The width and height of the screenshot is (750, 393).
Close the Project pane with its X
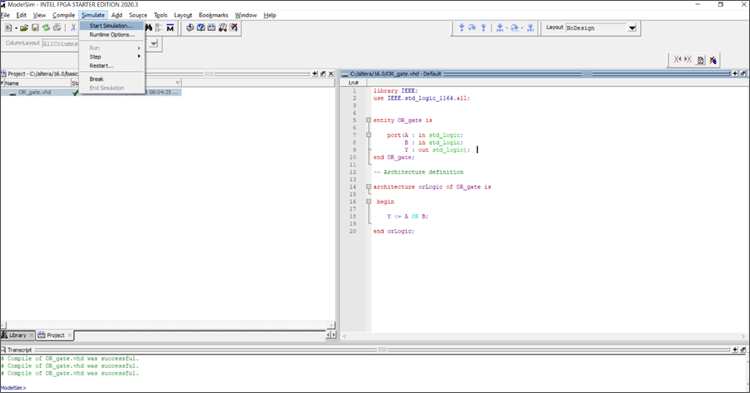(331, 74)
